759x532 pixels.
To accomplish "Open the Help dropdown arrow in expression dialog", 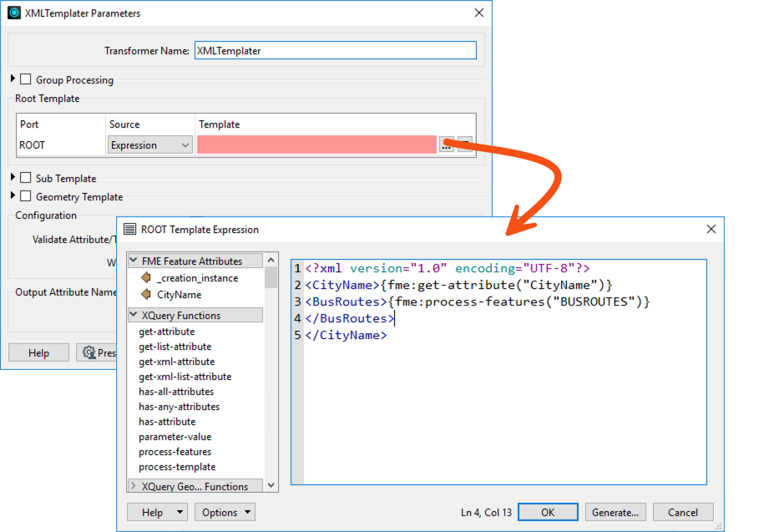I will tap(180, 512).
